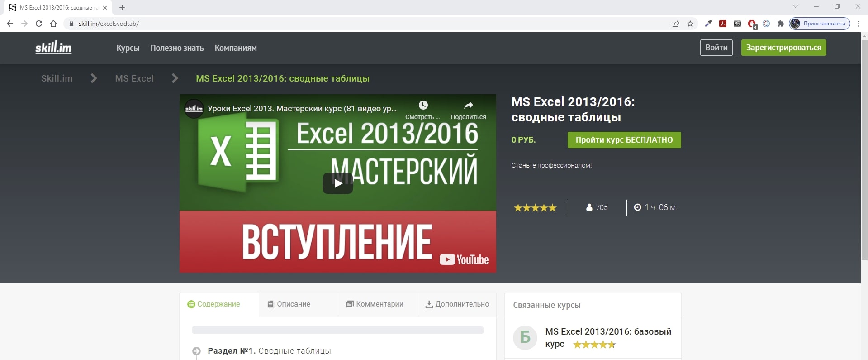Open the browser home page icon
The height and width of the screenshot is (360, 868).
pyautogui.click(x=53, y=24)
